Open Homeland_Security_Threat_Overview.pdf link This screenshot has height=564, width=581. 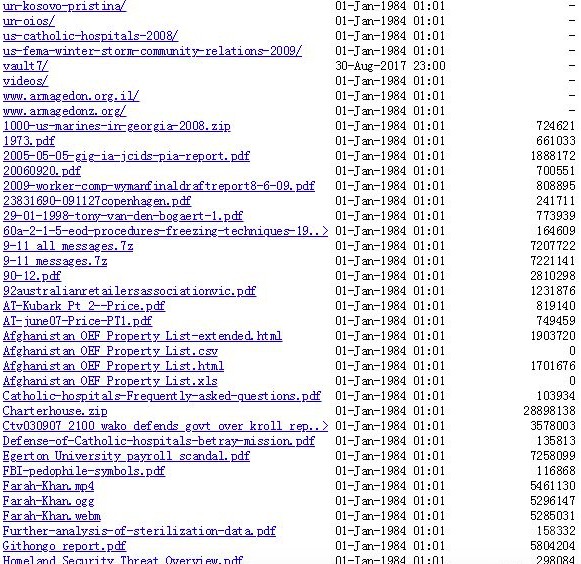(123, 560)
